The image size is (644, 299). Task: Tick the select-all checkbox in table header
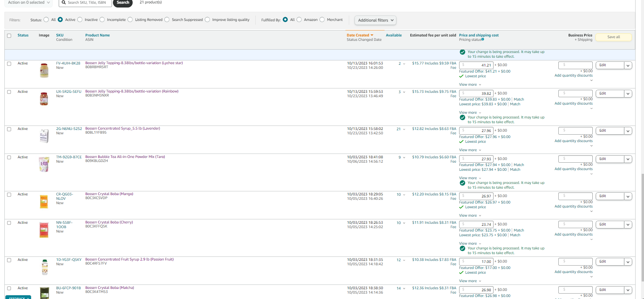(x=9, y=36)
